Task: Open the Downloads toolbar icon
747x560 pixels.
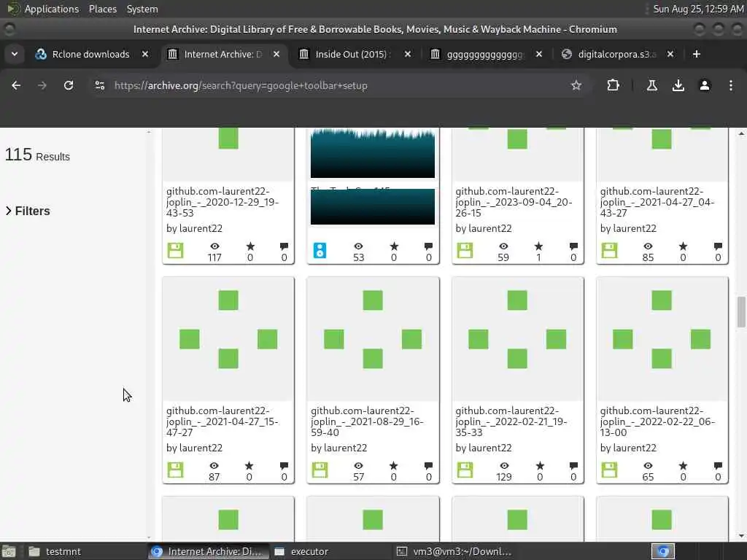Action: (x=678, y=86)
